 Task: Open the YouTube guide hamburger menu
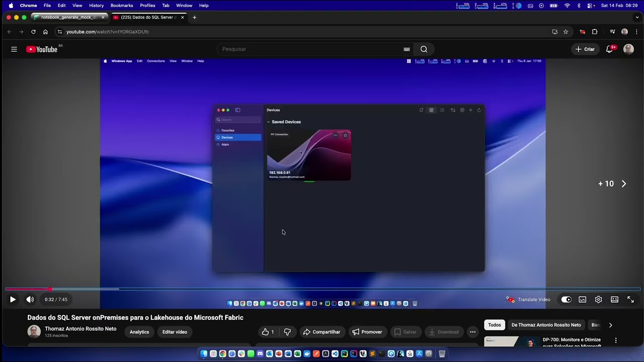pyautogui.click(x=14, y=49)
